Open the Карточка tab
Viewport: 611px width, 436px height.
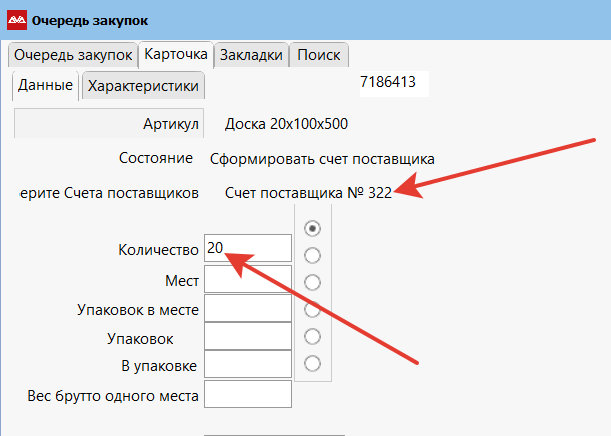click(x=176, y=54)
